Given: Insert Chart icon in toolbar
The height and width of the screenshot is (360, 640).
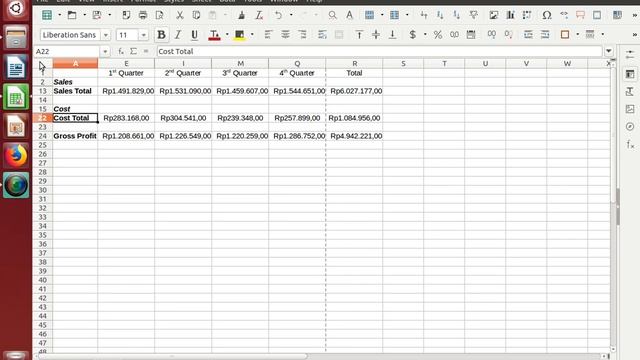Looking at the screenshot, I should [510, 15].
